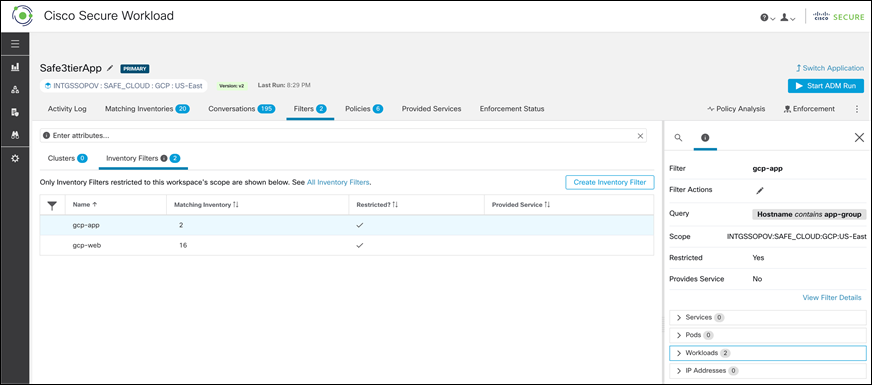Screen dimensions: 872x385
Task: Open the settings gear in sidebar
Action: tap(15, 159)
